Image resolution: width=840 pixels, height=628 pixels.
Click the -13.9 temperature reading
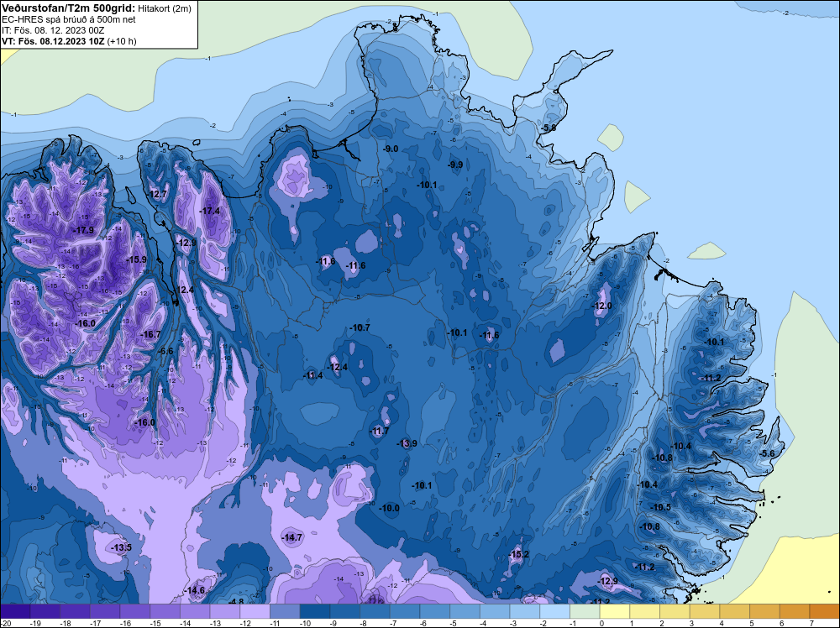click(407, 443)
